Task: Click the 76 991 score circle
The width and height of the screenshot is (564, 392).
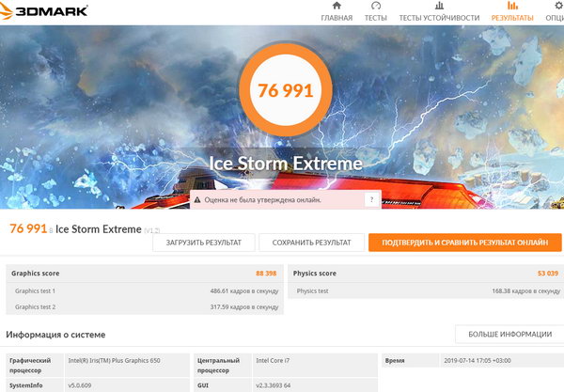Action: point(286,90)
